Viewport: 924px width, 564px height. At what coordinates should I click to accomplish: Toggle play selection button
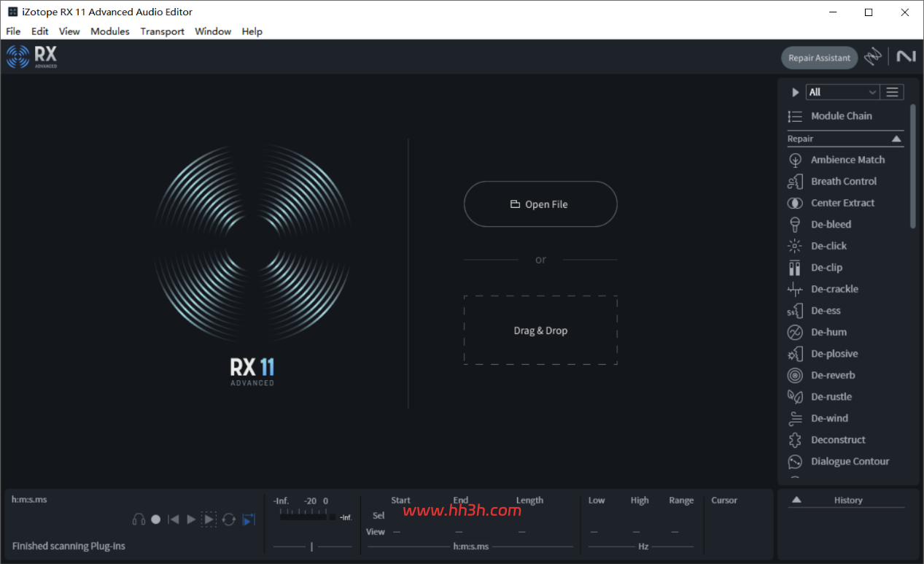(x=209, y=519)
